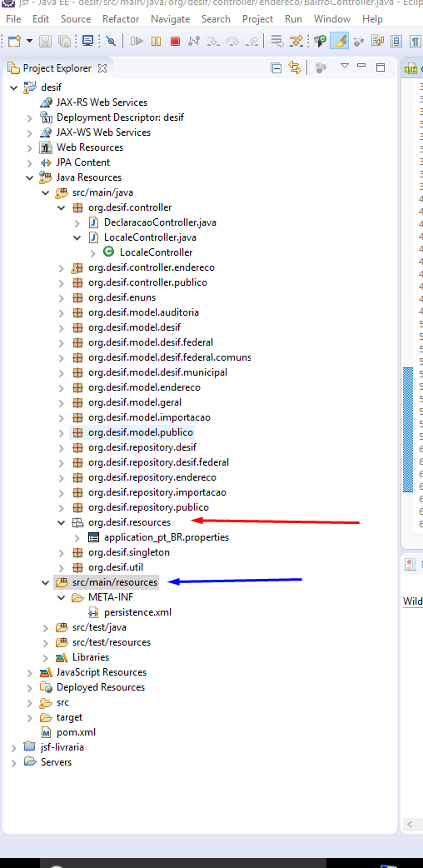Viewport: 423px width, 868px height.
Task: Toggle the highlighted mark occurrences pen icon
Action: click(x=340, y=41)
